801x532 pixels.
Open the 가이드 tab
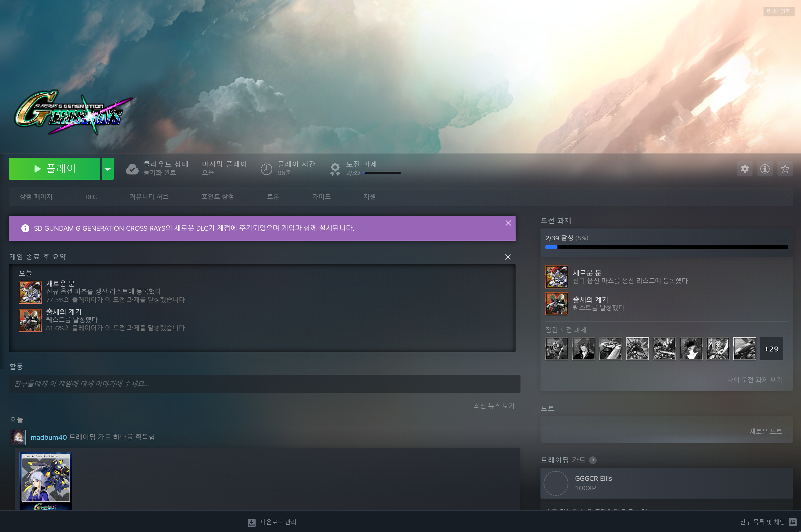(x=321, y=196)
